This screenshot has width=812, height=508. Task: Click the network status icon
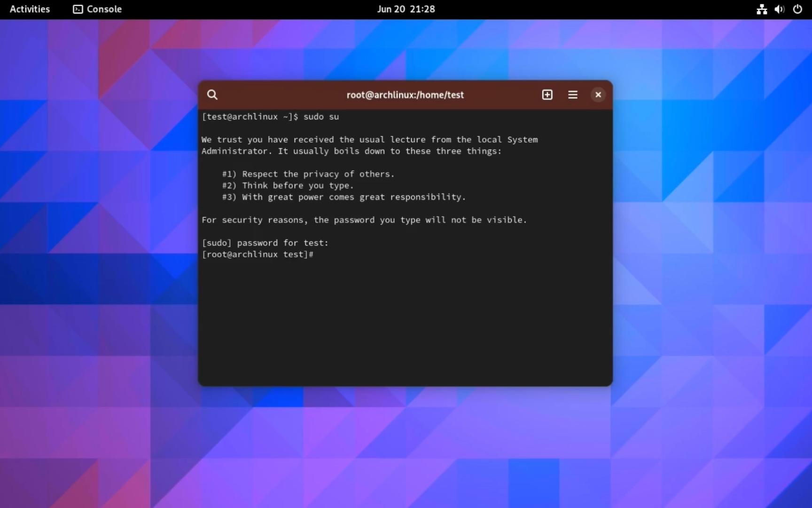(x=761, y=9)
